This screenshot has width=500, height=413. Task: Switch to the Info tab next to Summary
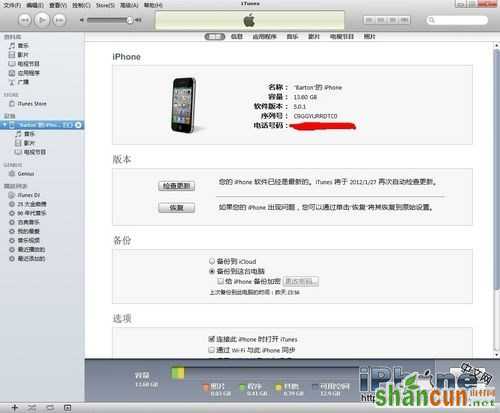[237, 36]
